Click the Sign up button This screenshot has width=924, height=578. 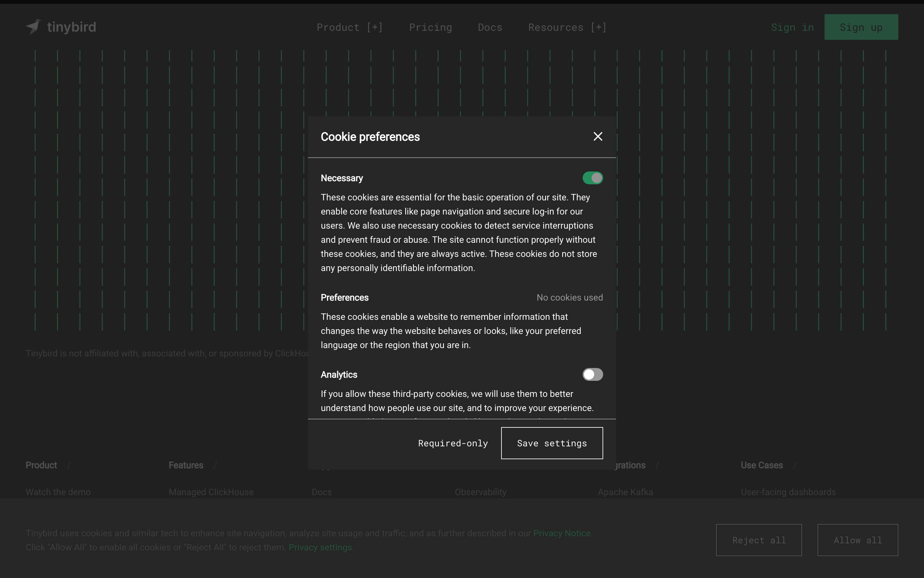coord(861,27)
